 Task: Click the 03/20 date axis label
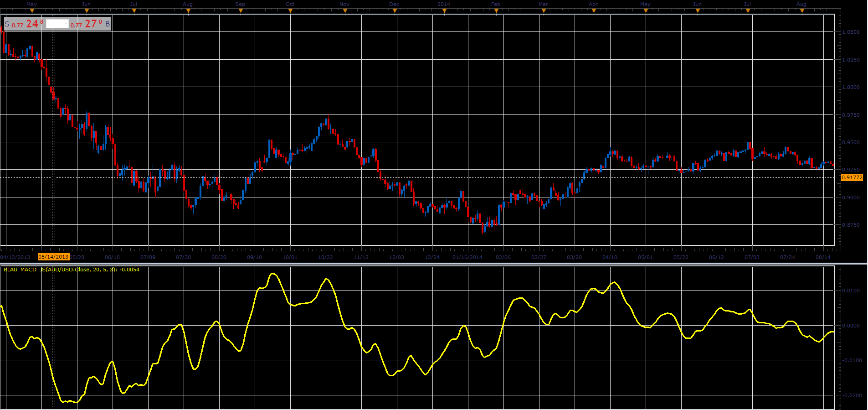click(x=574, y=257)
